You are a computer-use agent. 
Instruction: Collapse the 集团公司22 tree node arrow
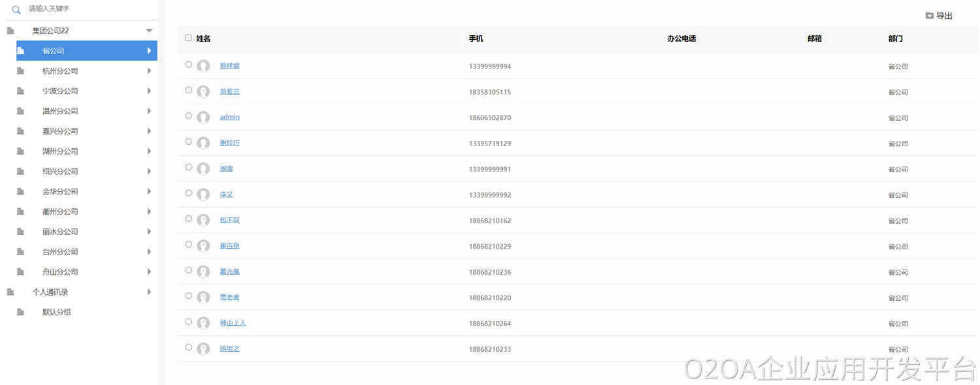point(149,31)
